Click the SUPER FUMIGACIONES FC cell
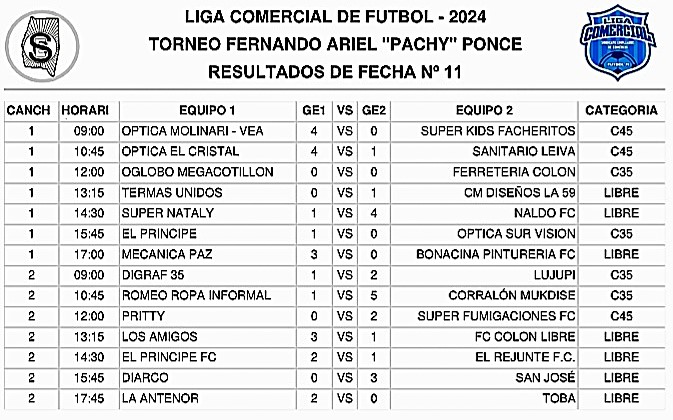 [x=484, y=316]
